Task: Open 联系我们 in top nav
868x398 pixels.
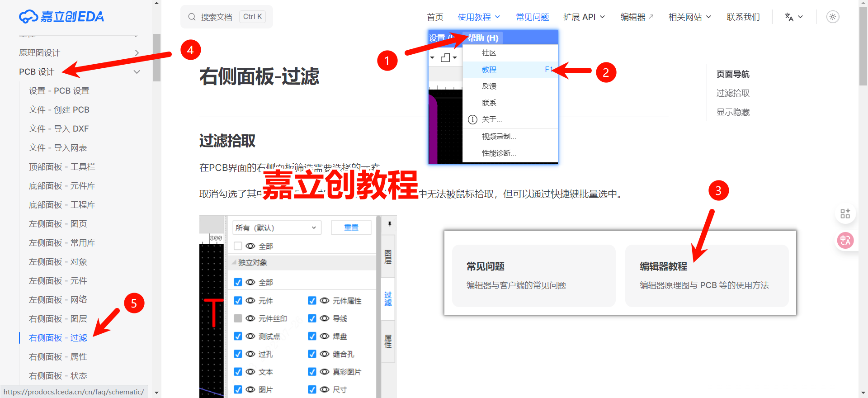Action: pyautogui.click(x=743, y=17)
